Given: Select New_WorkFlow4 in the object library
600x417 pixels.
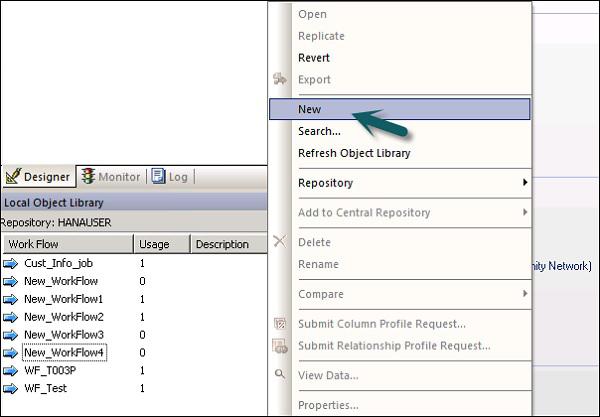Looking at the screenshot, I should coord(64,353).
